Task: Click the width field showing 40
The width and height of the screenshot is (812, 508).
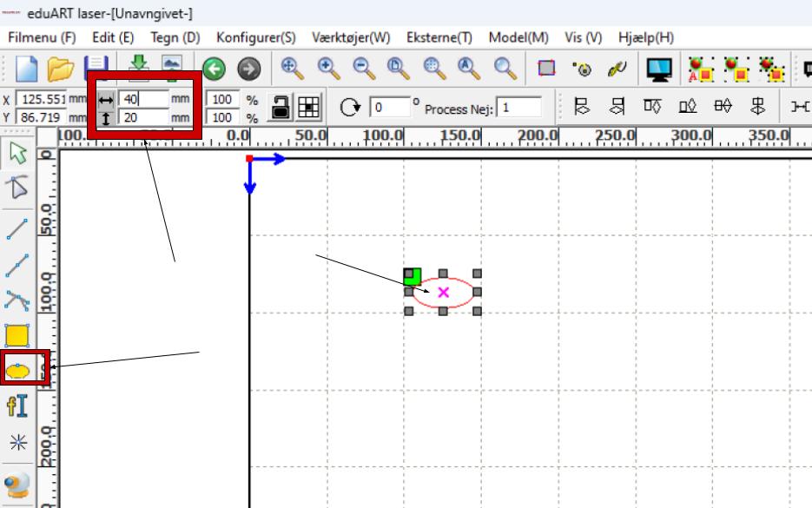Action: 144,99
